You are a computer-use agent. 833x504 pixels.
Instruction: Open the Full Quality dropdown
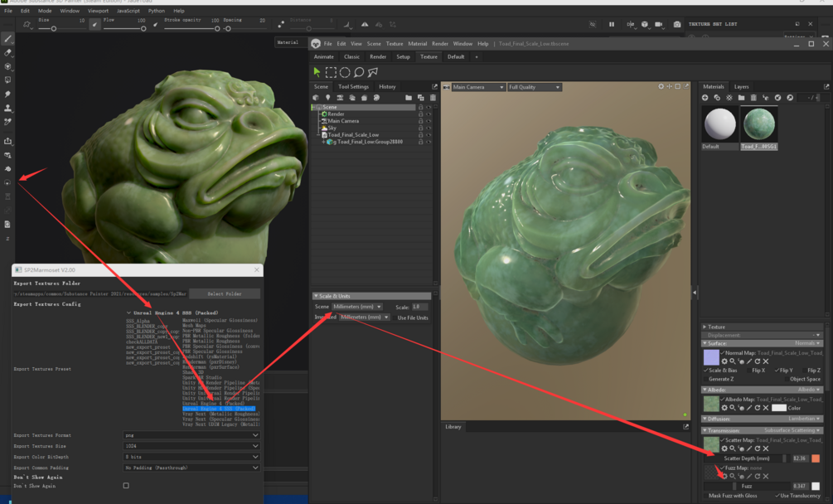(x=534, y=87)
